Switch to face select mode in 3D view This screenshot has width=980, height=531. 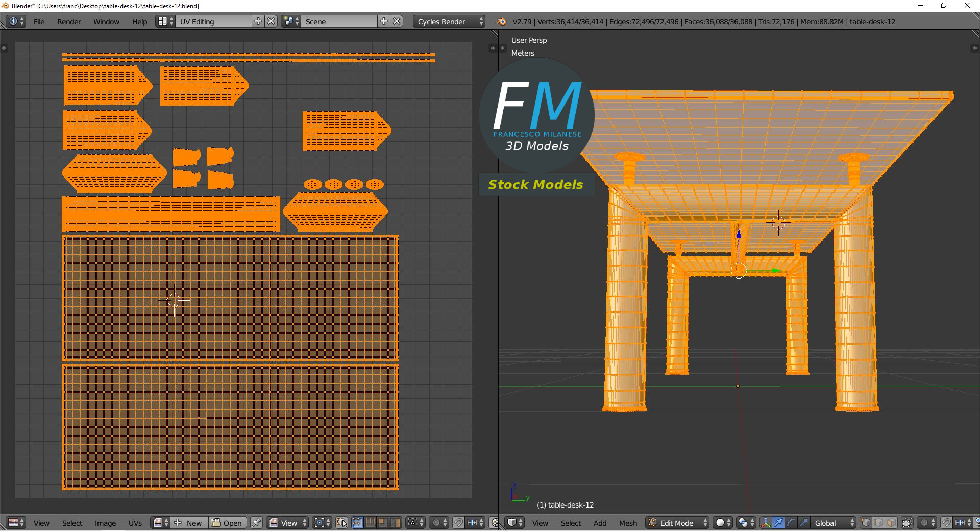tap(891, 523)
